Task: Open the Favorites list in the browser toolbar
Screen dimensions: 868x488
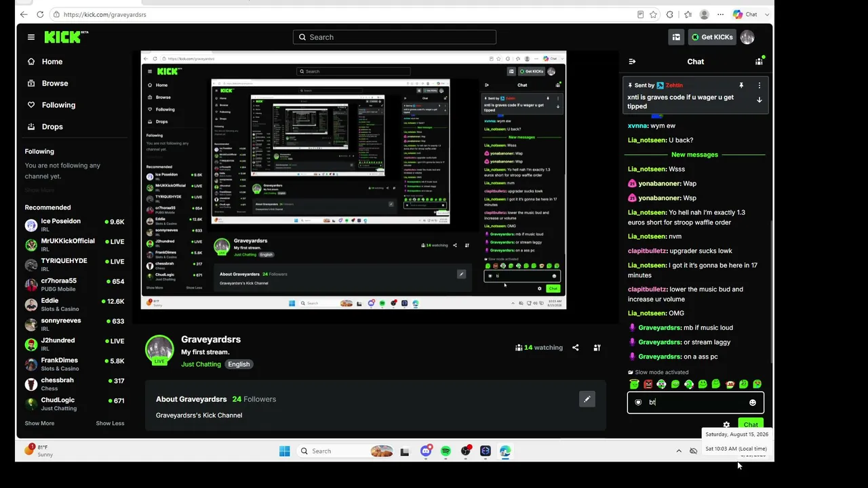Action: (x=688, y=14)
